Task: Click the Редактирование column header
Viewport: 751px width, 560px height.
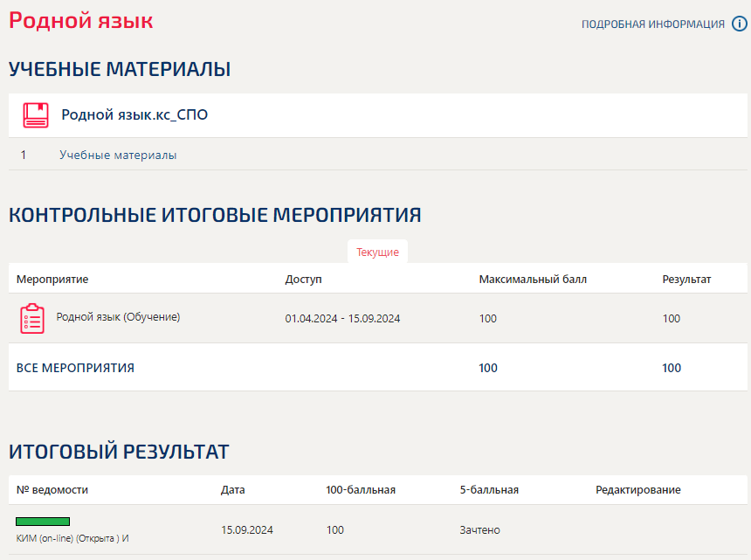Action: click(638, 489)
